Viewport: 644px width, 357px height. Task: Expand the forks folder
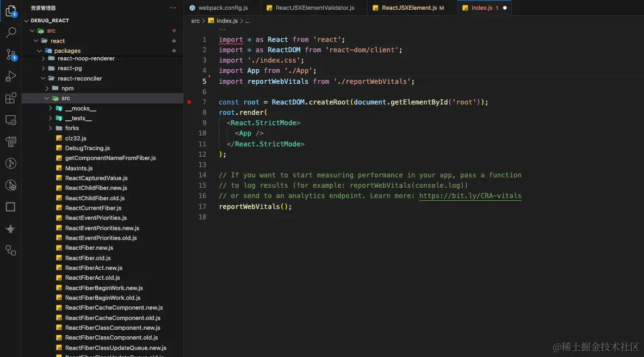pos(72,128)
